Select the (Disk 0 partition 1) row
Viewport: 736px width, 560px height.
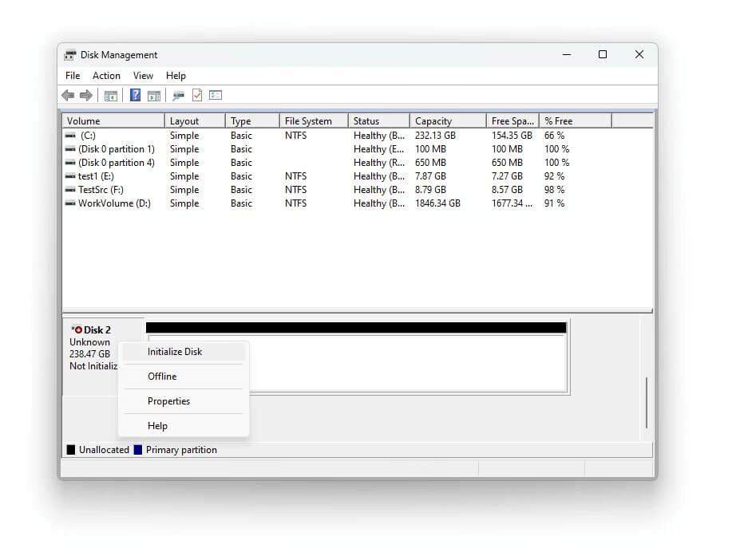click(x=357, y=149)
